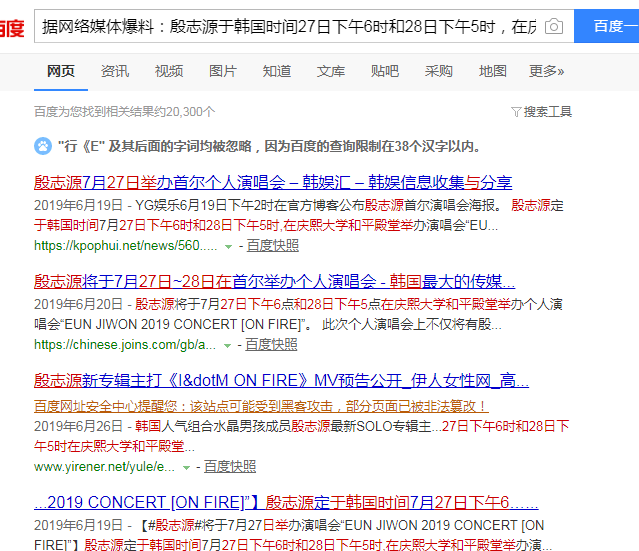639x551 pixels.
Task: Switch to the 资讯 tab
Action: [115, 71]
